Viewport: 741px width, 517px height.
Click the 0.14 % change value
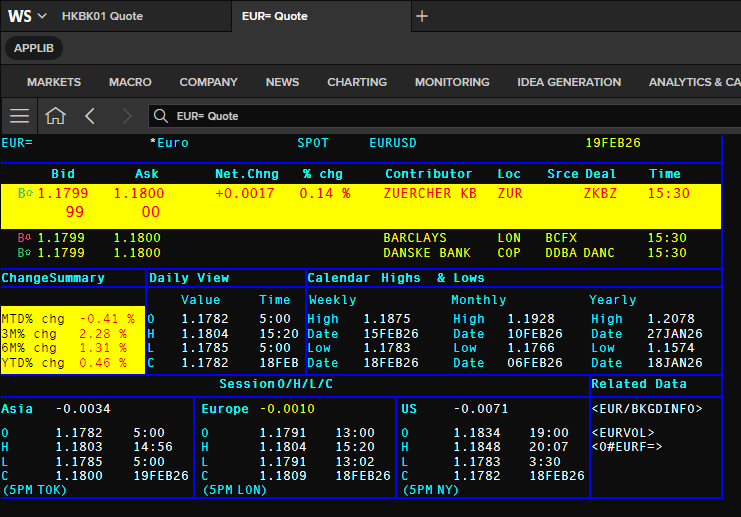pos(325,193)
